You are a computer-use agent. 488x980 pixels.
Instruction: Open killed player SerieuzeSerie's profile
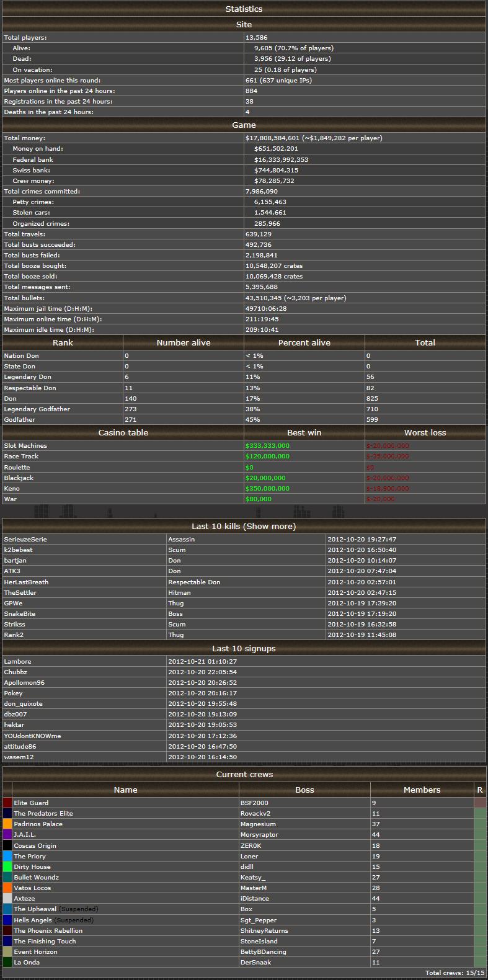[25, 539]
